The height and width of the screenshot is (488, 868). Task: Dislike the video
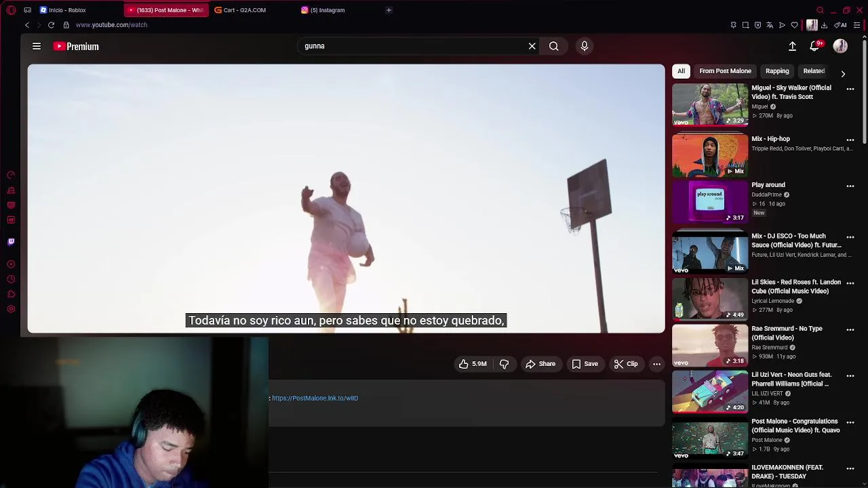504,364
